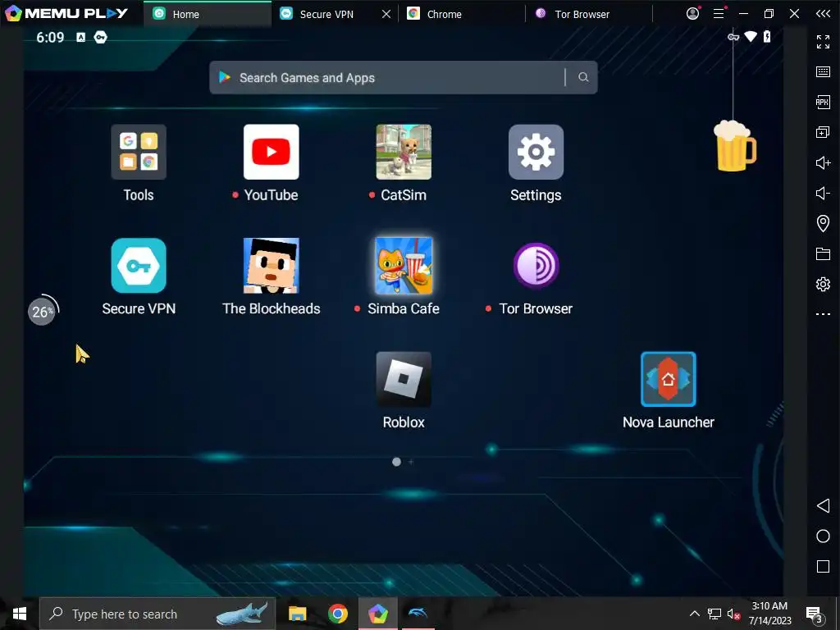This screenshot has width=840, height=630.
Task: Click the Android battery status icon
Action: pyautogui.click(x=767, y=36)
